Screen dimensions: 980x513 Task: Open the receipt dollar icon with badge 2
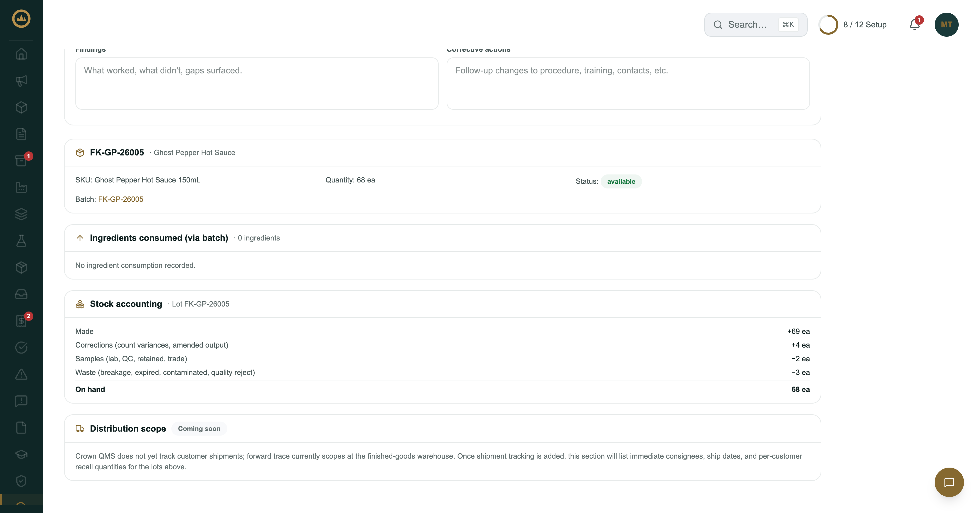coord(21,321)
